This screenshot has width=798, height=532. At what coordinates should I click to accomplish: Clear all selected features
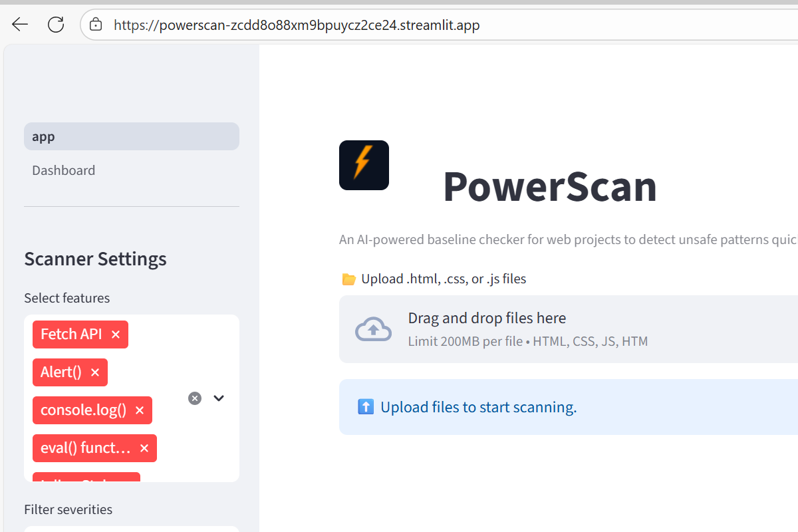pos(195,398)
